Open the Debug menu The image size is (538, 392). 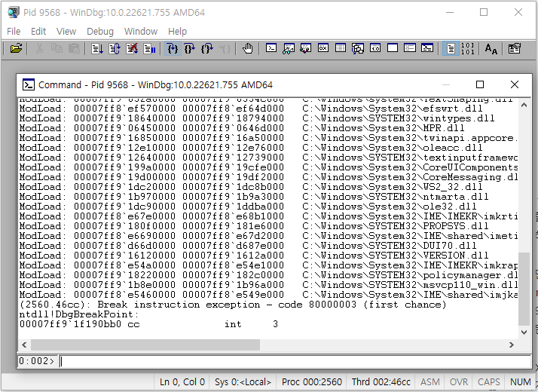click(100, 31)
